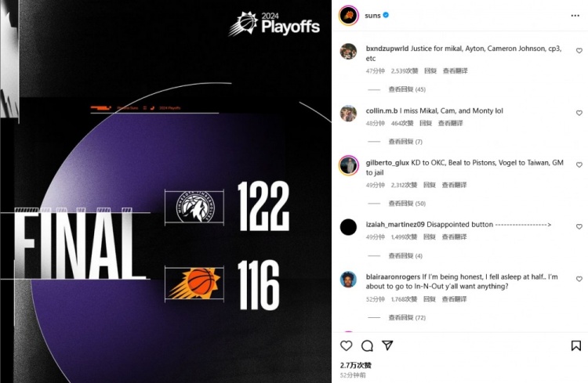This screenshot has width=588, height=383.
Task: Like bxndzupwrld's comment with heart
Action: (579, 51)
